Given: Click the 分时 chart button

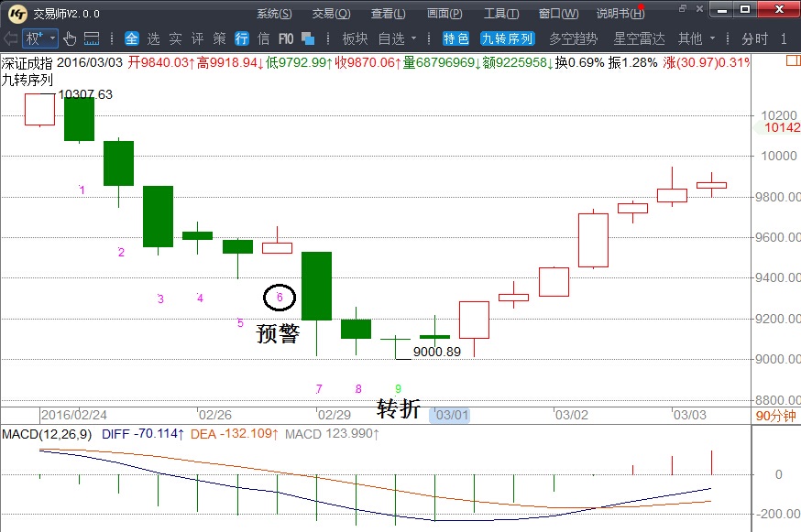Looking at the screenshot, I should coord(755,38).
